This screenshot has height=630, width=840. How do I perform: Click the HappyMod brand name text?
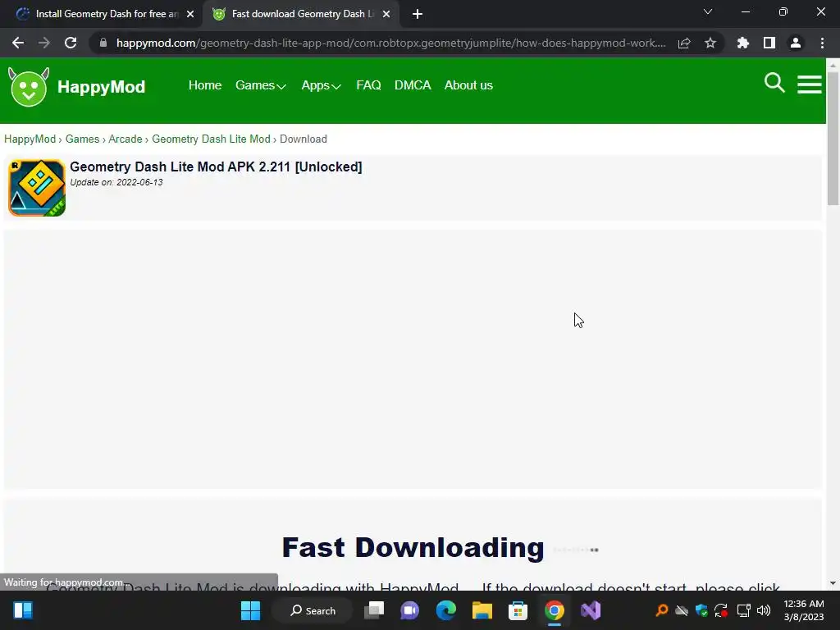click(101, 87)
